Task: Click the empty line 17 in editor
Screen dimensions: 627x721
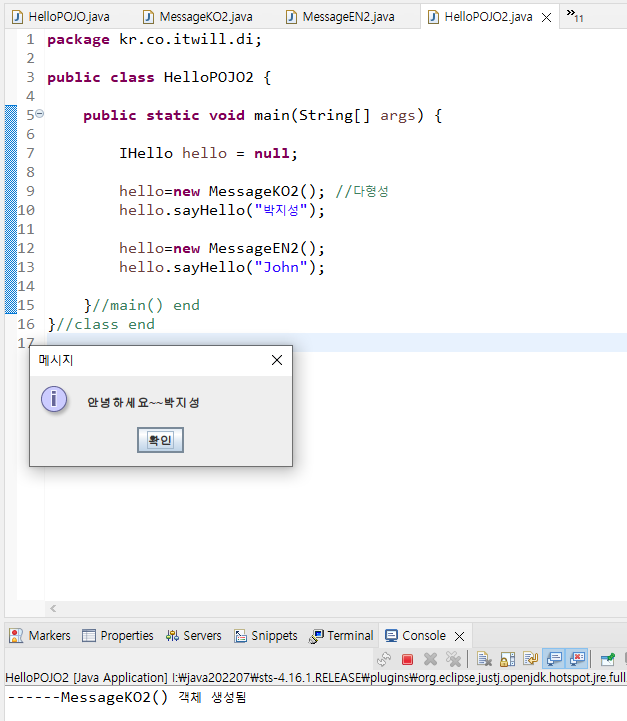Action: 336,343
